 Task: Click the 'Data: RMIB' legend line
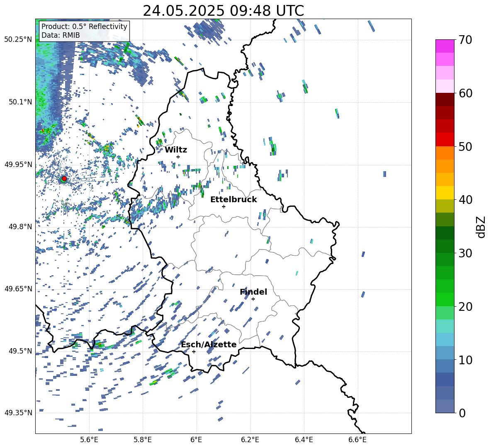[61, 35]
